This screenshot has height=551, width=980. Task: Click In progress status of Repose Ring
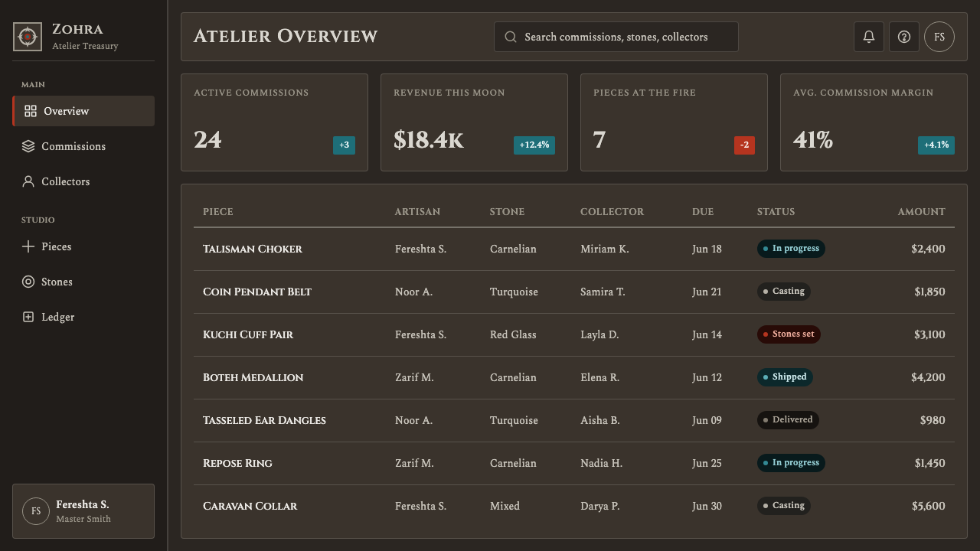pyautogui.click(x=791, y=463)
